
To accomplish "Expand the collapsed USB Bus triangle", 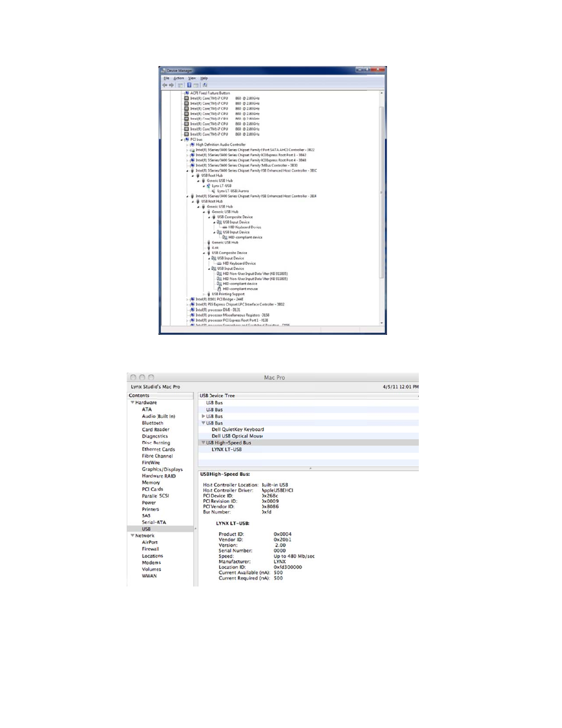I will (x=203, y=416).
